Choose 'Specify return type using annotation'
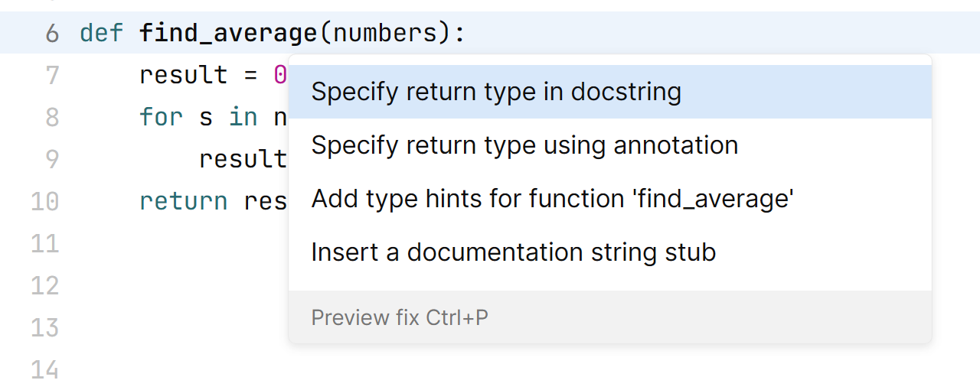Viewport: 980px width, 390px height. tap(524, 145)
